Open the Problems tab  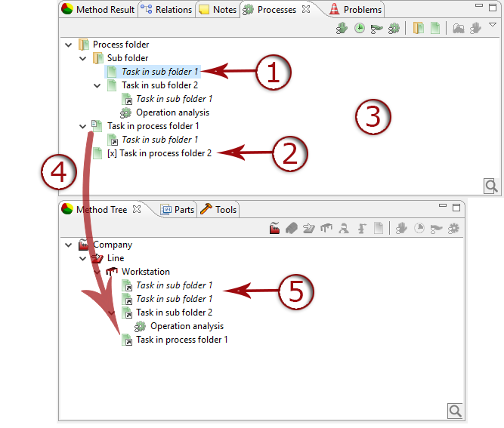tap(355, 10)
